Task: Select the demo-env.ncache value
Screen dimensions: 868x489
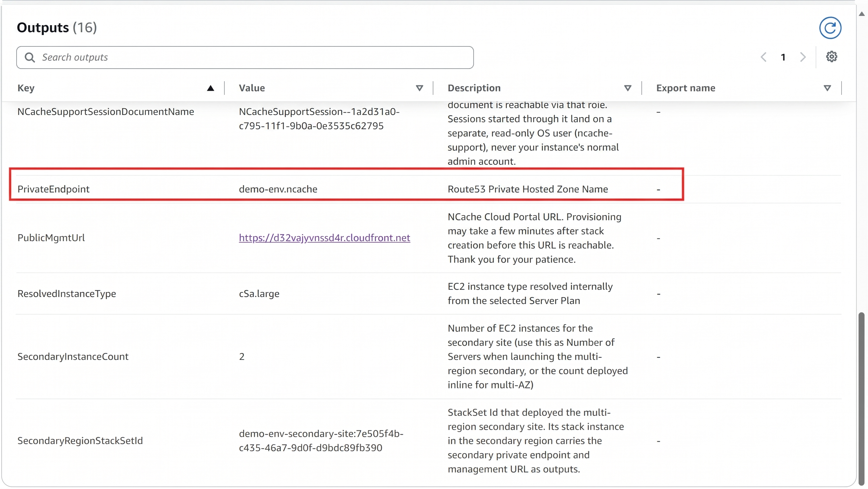Action: point(278,189)
